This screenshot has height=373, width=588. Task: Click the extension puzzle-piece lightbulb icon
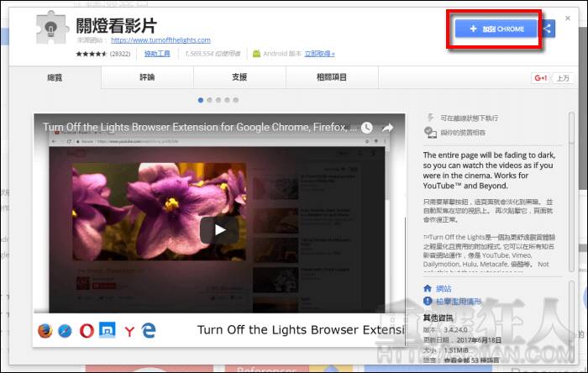point(52,28)
